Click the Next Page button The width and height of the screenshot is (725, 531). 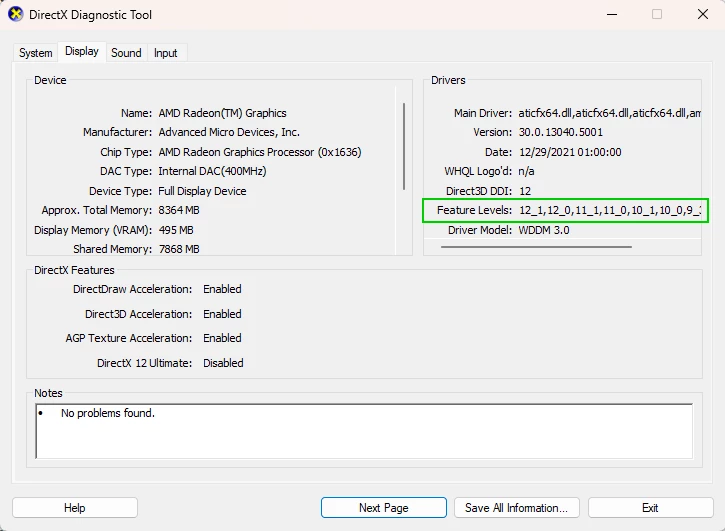(x=384, y=507)
